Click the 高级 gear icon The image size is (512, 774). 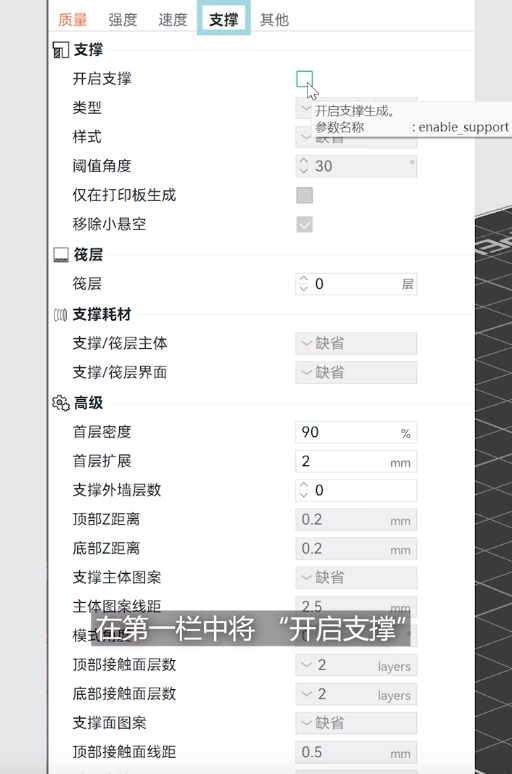[x=60, y=403]
